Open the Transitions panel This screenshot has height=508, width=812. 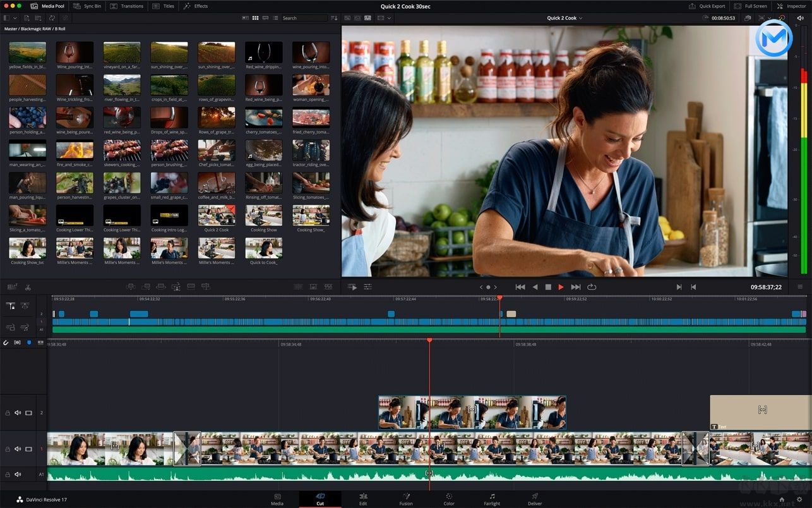pos(127,6)
